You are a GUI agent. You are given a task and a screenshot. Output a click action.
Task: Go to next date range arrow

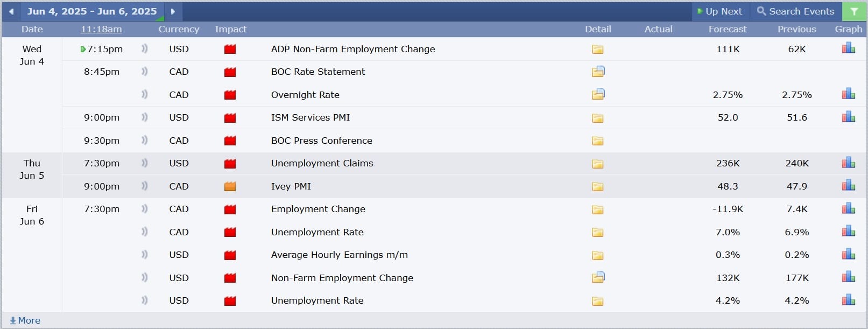pos(173,11)
